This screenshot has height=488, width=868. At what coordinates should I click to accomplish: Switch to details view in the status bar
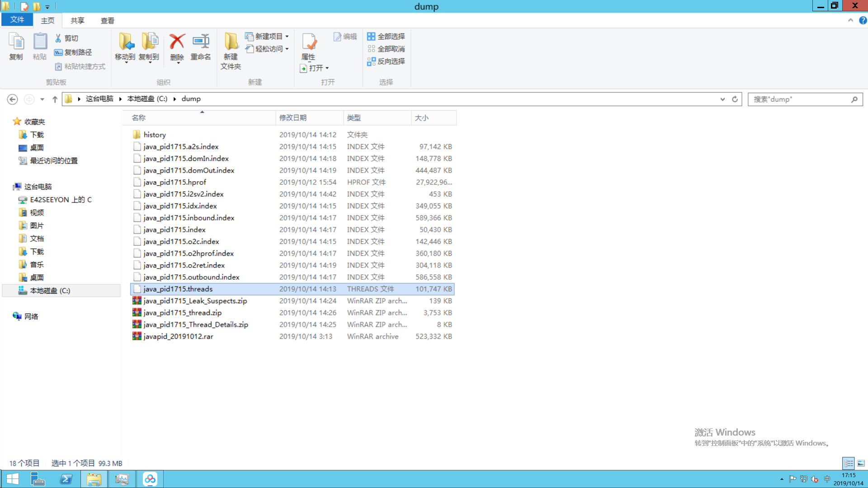pyautogui.click(x=849, y=464)
